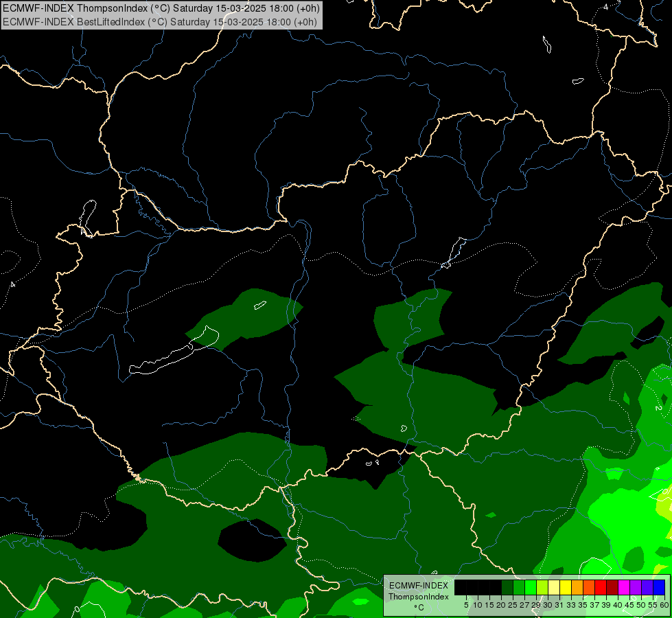This screenshot has width=672, height=618.
Task: Select the orange-red 35–37 legend swatch
Action: [x=589, y=587]
